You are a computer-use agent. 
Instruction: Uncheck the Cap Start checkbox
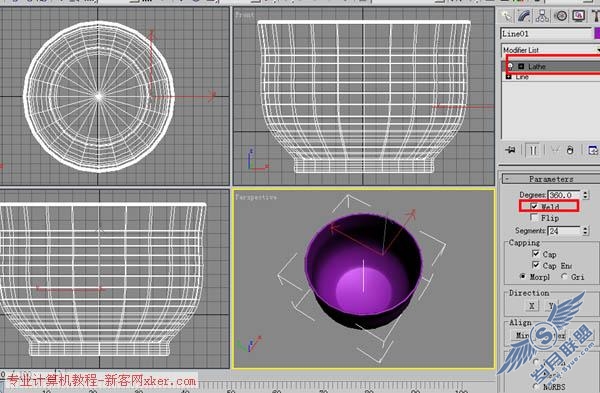coord(536,254)
